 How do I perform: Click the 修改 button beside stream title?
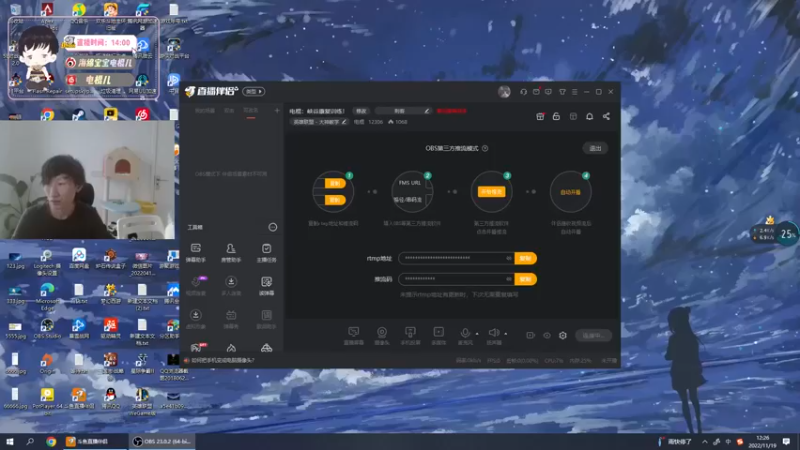click(x=361, y=111)
